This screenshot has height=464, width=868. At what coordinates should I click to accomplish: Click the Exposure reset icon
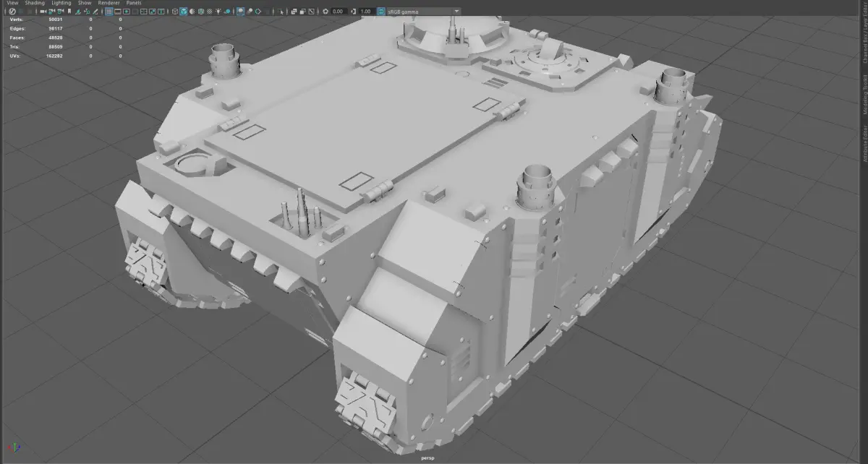[325, 12]
